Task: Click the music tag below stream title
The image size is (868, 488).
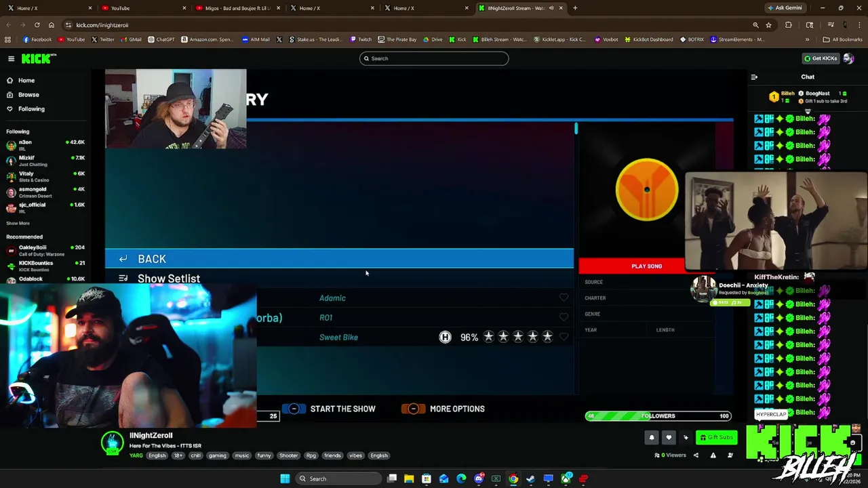Action: (242, 455)
